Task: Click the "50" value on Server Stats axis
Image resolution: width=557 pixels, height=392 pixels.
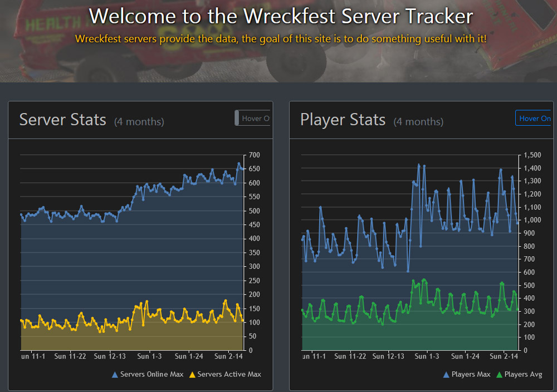Action: [252, 336]
